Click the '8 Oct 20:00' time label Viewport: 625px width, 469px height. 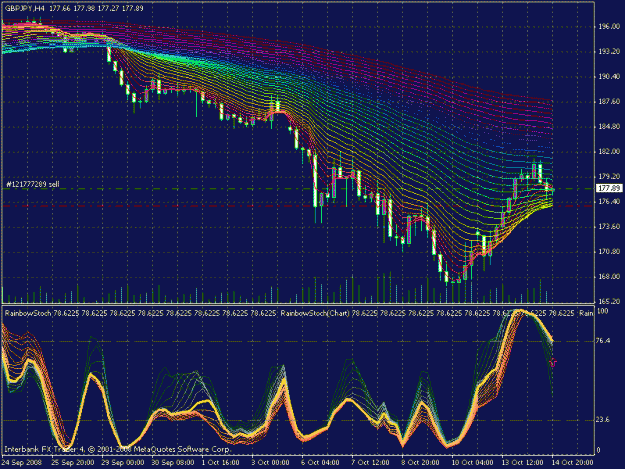coord(420,463)
